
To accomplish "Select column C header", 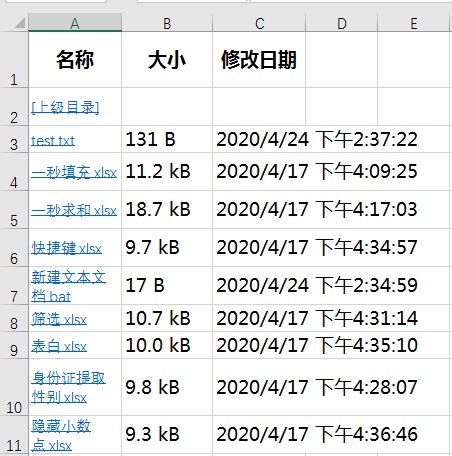I will [x=259, y=23].
